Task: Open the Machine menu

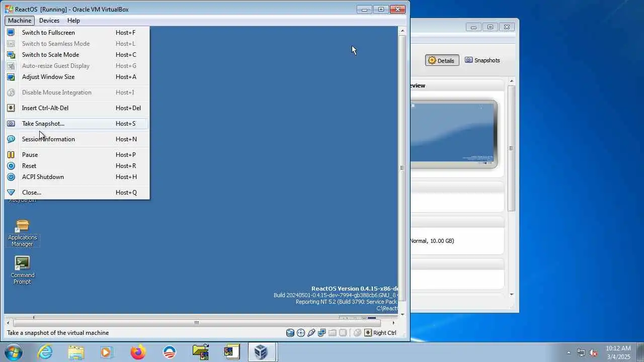Action: tap(20, 21)
